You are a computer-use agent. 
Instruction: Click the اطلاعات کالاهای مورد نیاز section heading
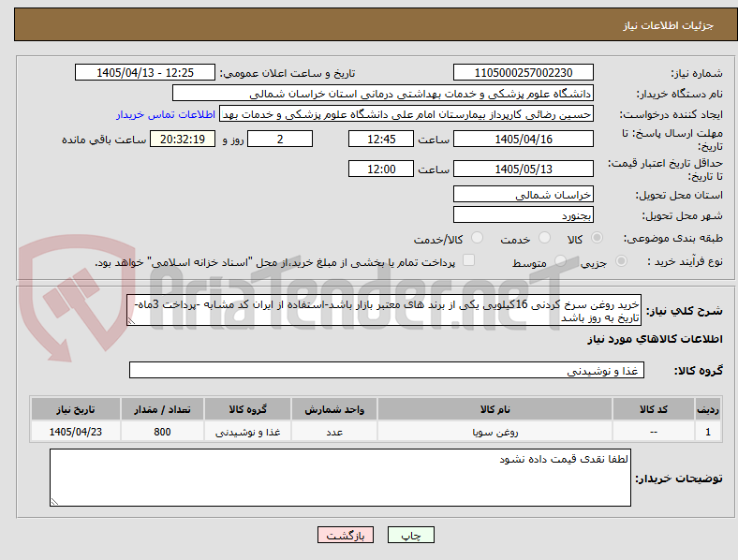(x=655, y=339)
